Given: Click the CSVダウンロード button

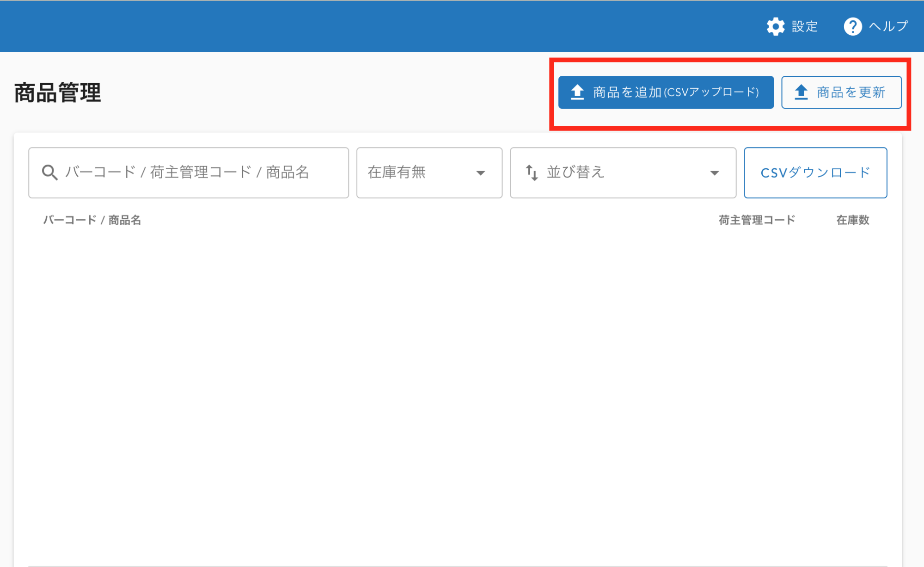Looking at the screenshot, I should coord(815,173).
